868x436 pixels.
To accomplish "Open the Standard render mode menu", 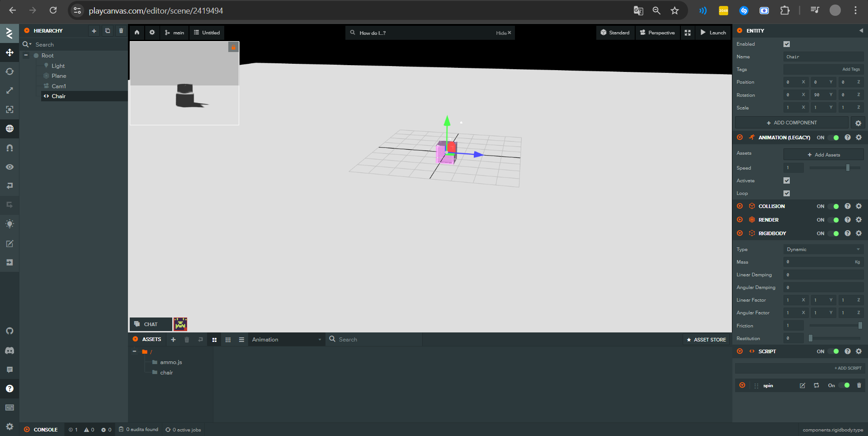I will coord(615,33).
